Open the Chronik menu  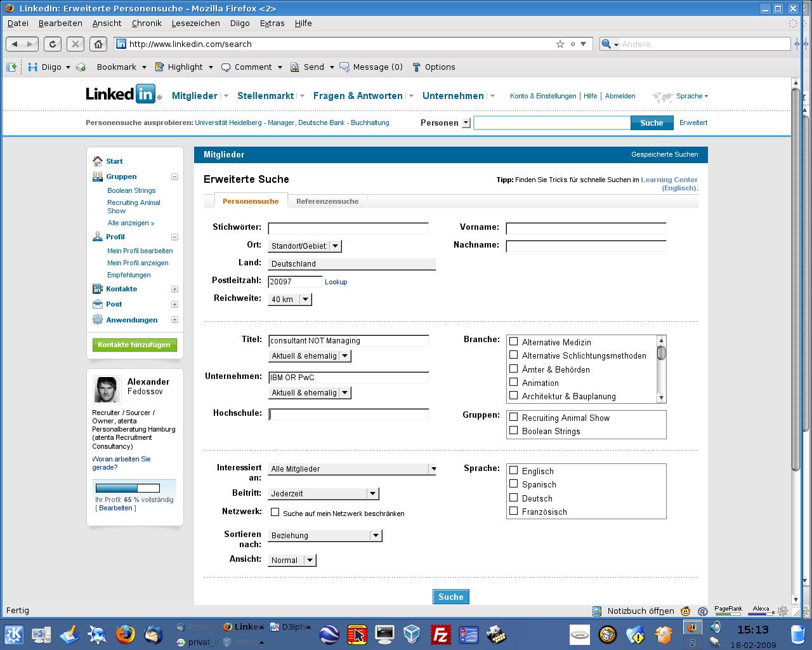click(x=147, y=23)
